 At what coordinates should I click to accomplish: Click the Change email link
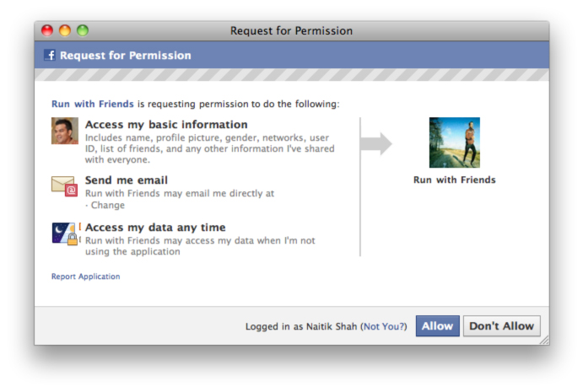tap(107, 206)
